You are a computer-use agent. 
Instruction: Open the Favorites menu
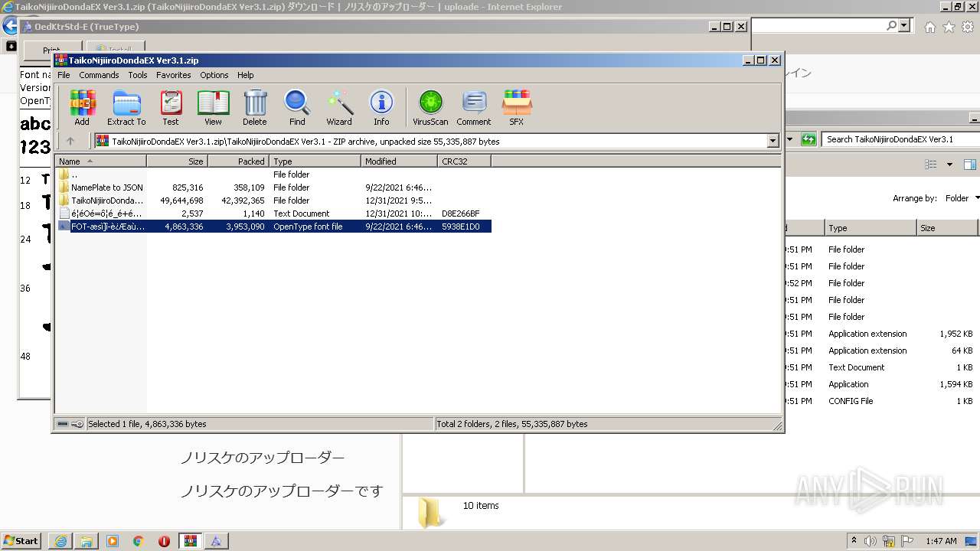pyautogui.click(x=174, y=75)
